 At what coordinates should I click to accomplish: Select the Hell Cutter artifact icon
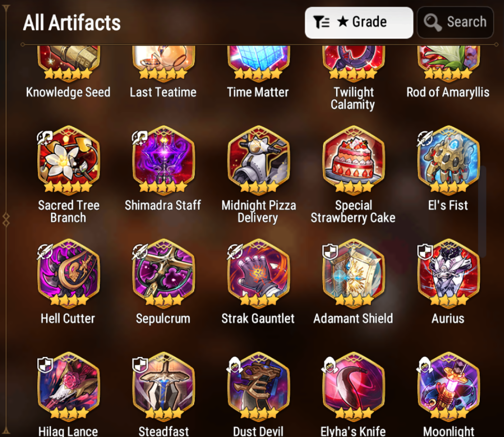(x=68, y=274)
